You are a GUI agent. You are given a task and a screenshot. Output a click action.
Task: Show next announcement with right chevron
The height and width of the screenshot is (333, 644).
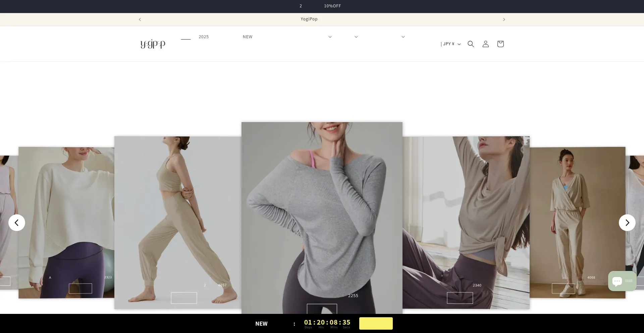(x=504, y=19)
